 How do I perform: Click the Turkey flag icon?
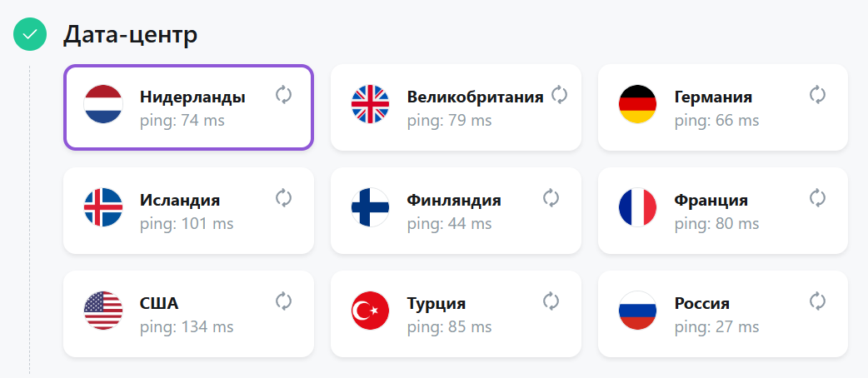click(x=371, y=311)
